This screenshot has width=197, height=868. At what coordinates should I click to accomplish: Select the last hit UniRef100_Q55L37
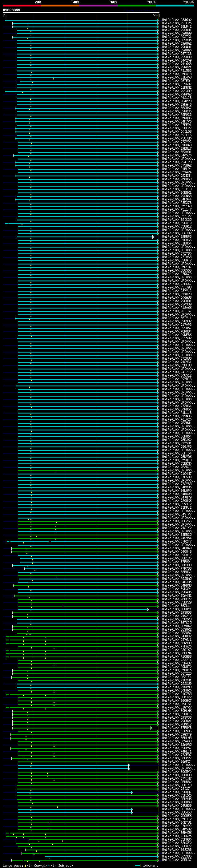click(177, 860)
